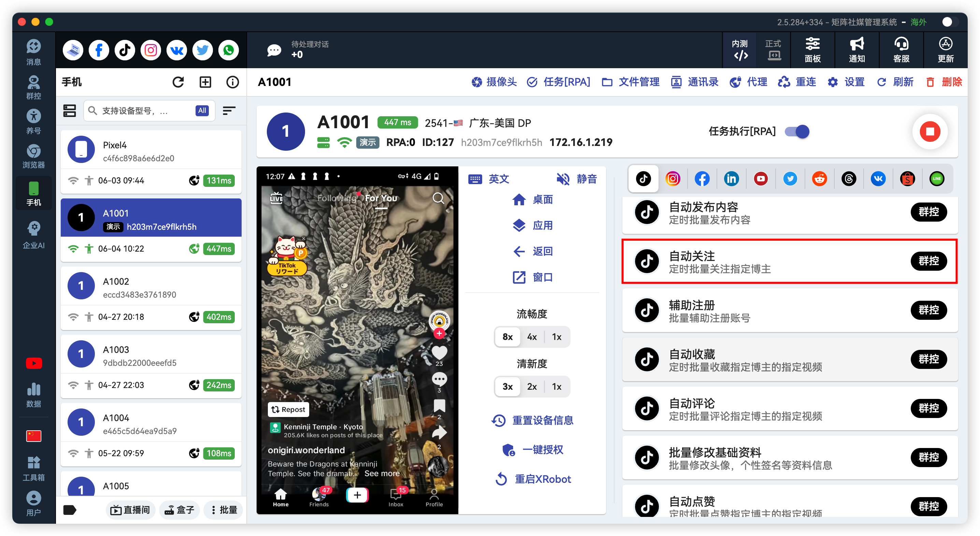980x536 pixels.
Task: Select the WhatsApp icon in the top bar
Action: point(228,50)
